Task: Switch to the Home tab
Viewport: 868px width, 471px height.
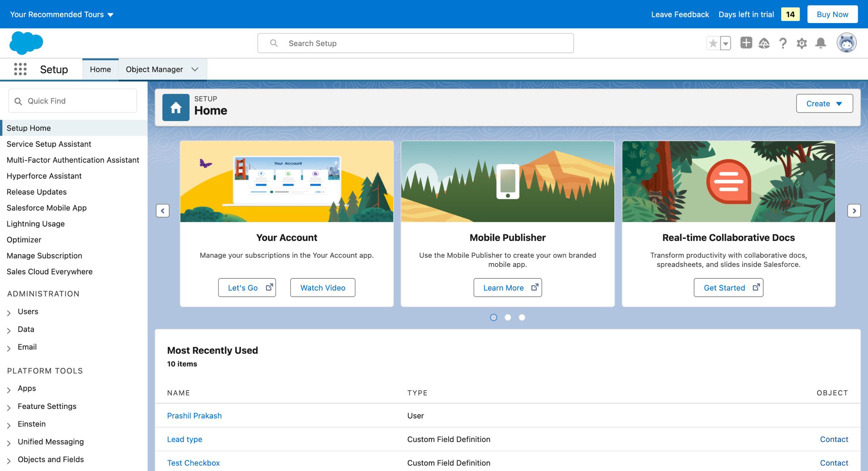Action: coord(100,69)
